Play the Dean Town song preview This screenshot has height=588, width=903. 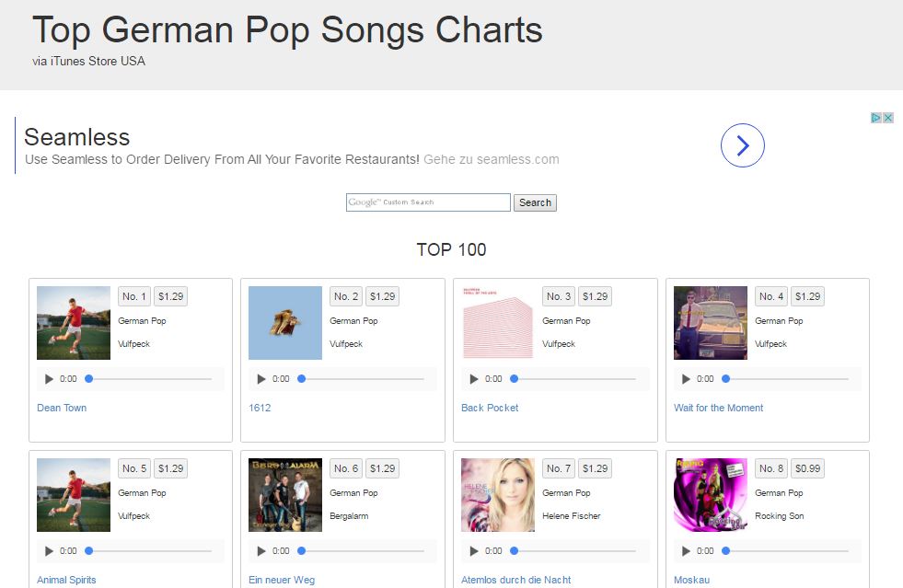(49, 379)
